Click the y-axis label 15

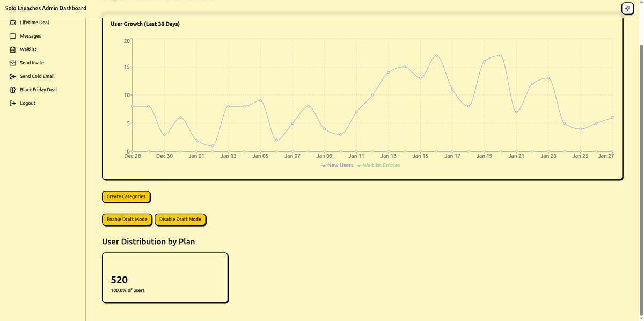127,67
